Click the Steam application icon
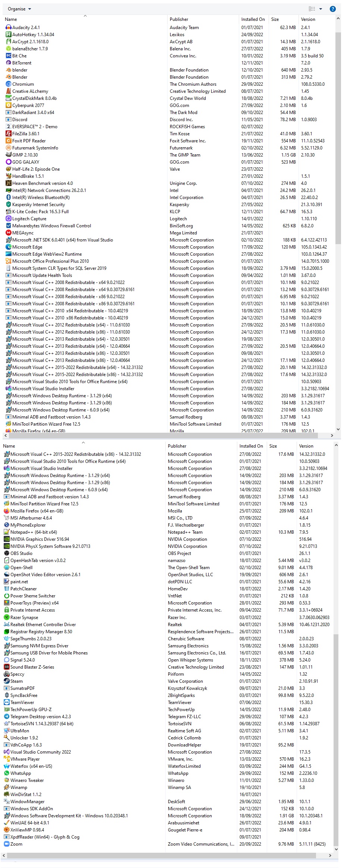 tap(6, 681)
